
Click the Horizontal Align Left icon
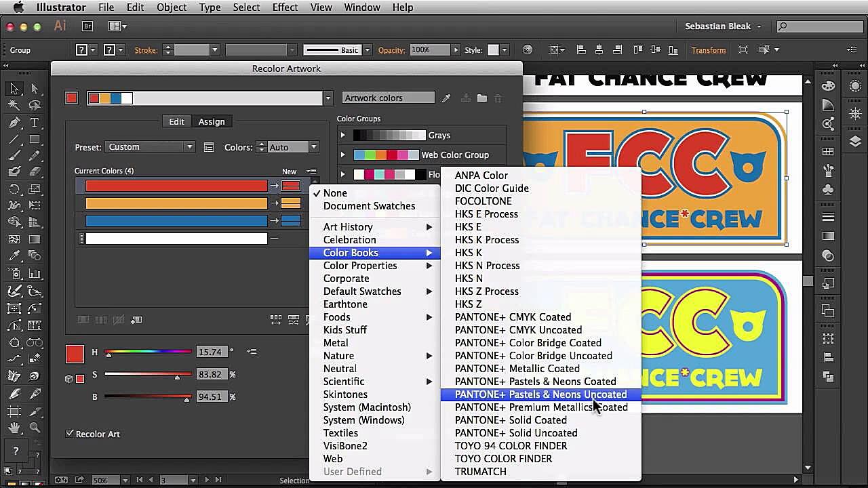(x=581, y=49)
